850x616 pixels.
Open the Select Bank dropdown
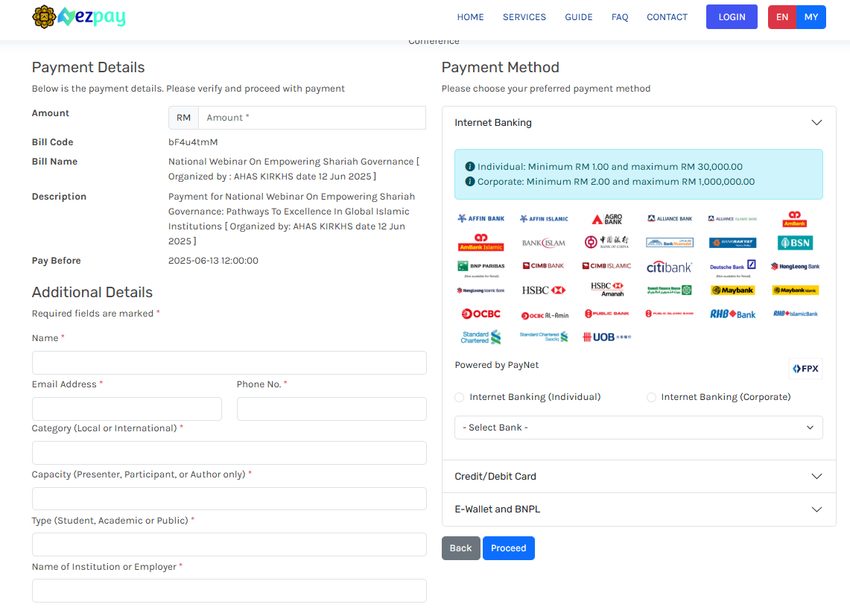click(638, 428)
